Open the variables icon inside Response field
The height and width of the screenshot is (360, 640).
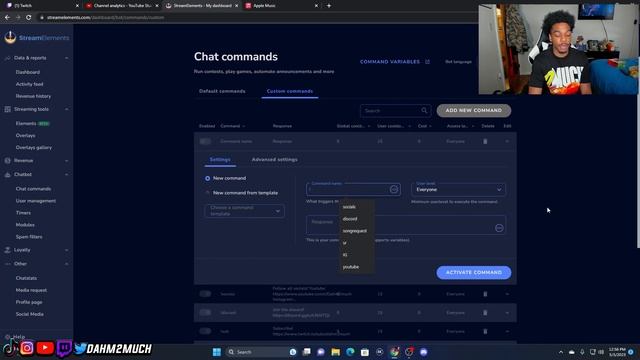499,228
